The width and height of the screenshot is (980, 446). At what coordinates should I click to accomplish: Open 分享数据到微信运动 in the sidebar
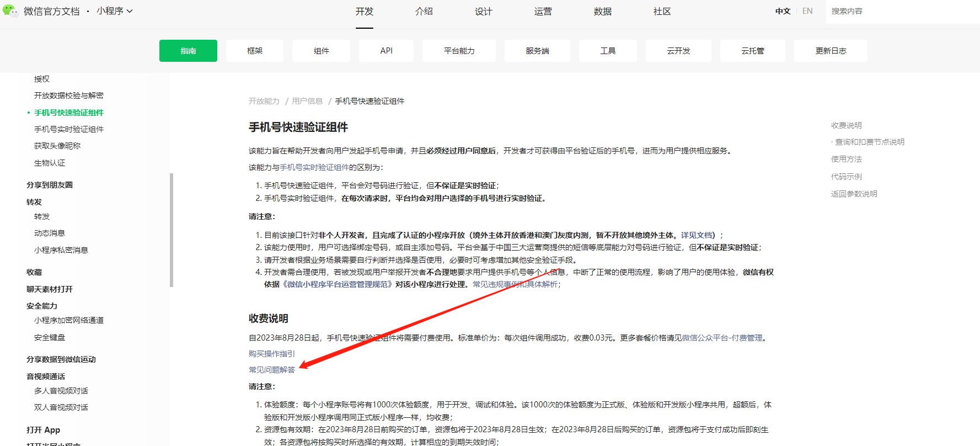[61, 359]
